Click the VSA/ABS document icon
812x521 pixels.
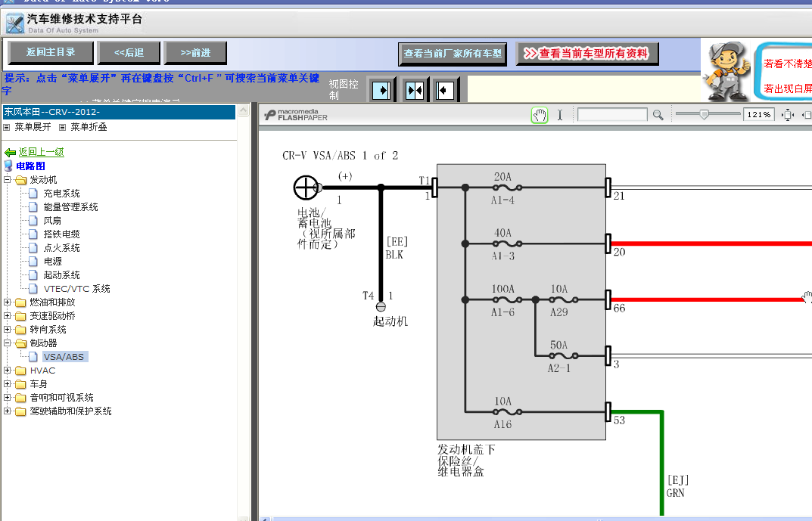click(x=33, y=357)
